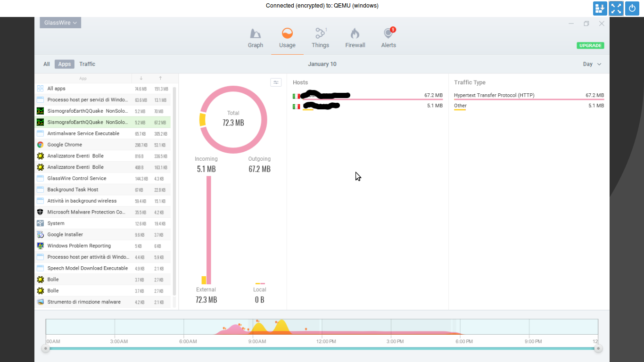Click the January 10 date label
The image size is (644, 362).
coord(322,64)
